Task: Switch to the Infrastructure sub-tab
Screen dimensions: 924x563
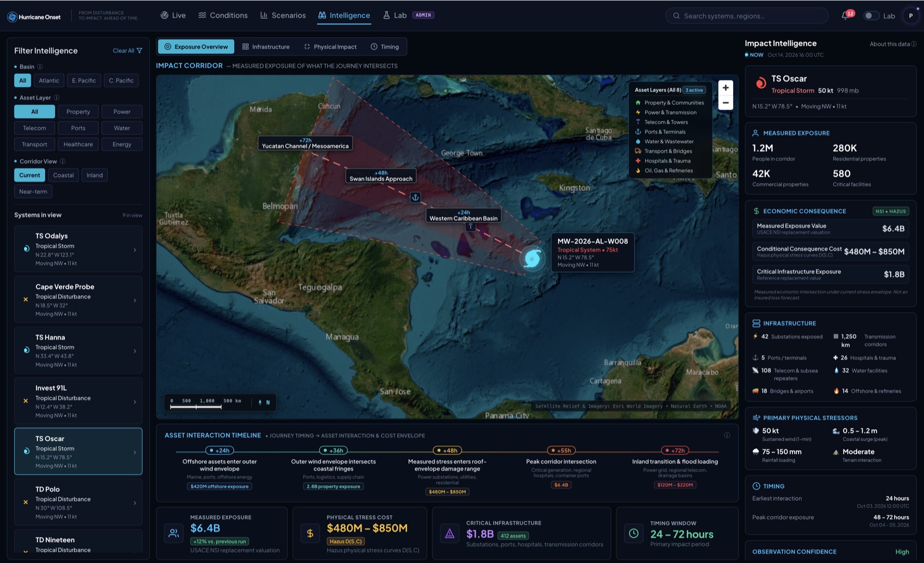Action: click(266, 47)
